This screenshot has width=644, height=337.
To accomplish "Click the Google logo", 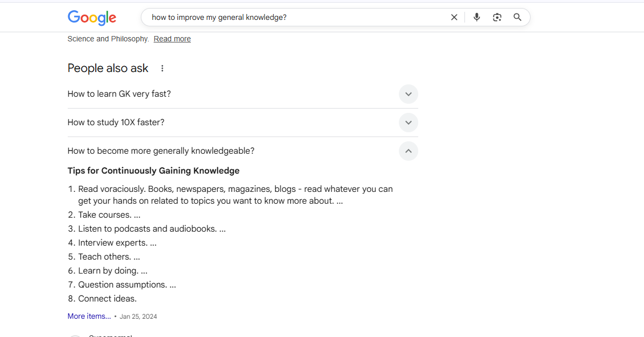I will pos(91,18).
